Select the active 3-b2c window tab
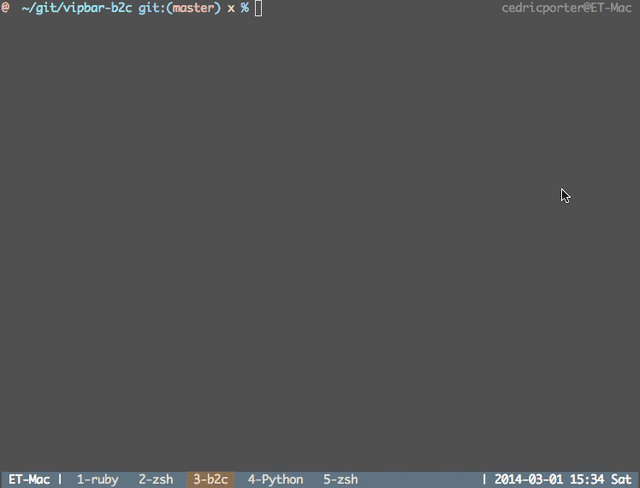Viewport: 640px width, 488px height. tap(211, 479)
